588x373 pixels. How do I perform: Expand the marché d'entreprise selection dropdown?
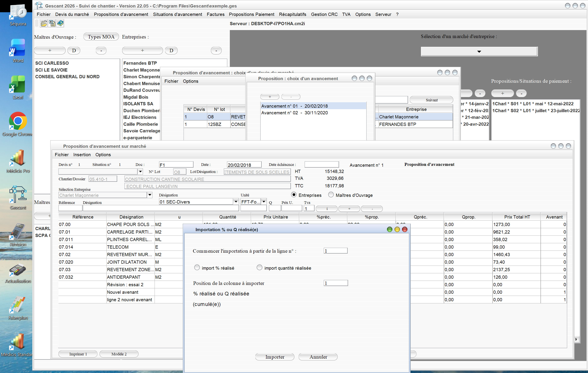(479, 52)
